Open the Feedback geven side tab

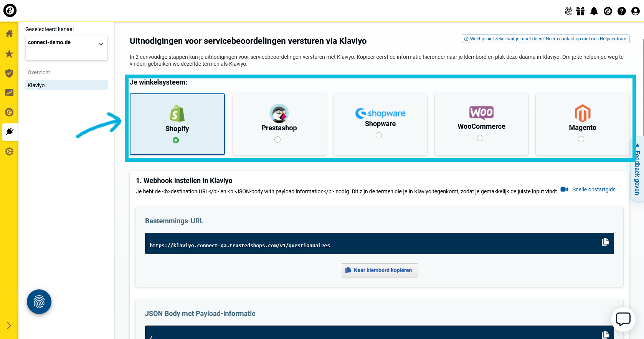[x=637, y=169]
